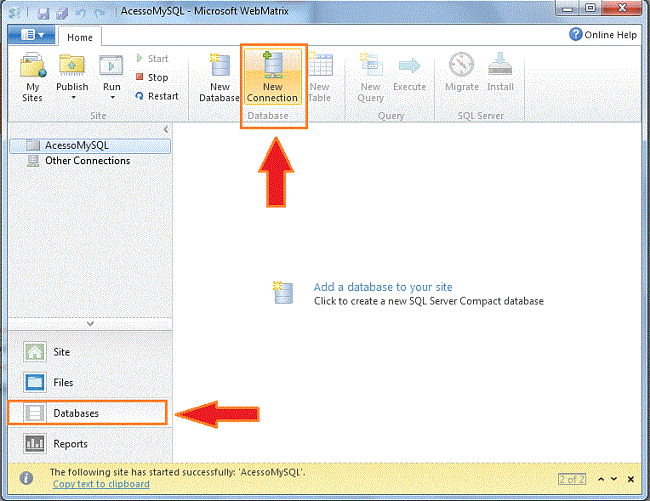Show next notification with down arrow
This screenshot has width=650, height=501.
[x=614, y=479]
